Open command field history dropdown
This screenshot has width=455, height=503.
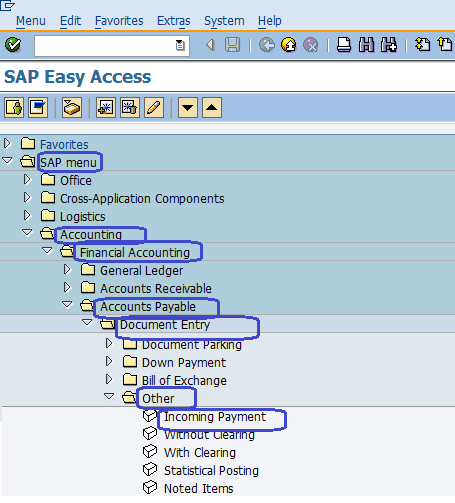pyautogui.click(x=180, y=45)
